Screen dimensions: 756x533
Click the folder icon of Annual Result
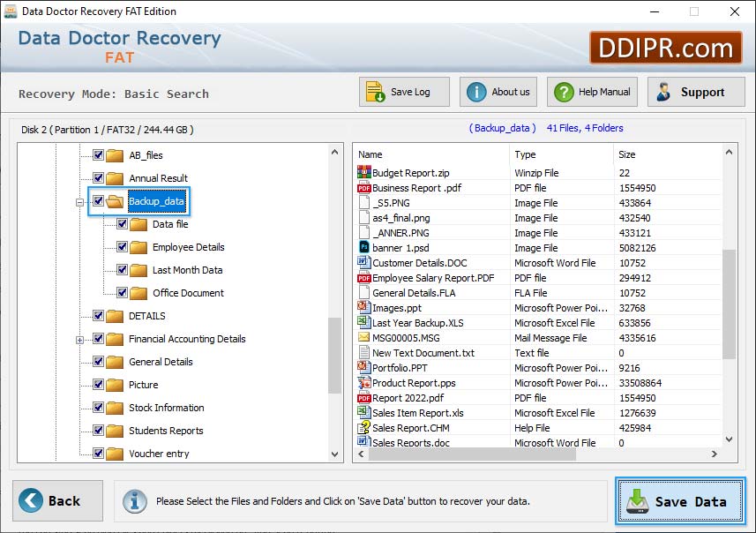(115, 178)
